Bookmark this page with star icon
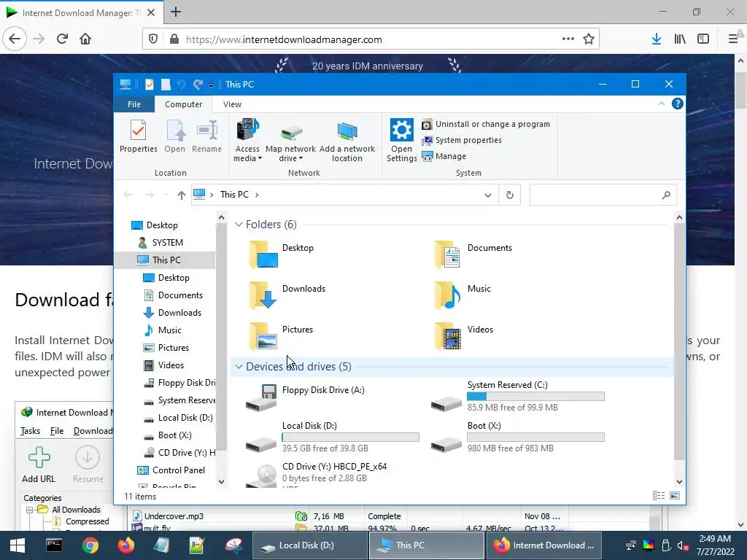 (589, 39)
